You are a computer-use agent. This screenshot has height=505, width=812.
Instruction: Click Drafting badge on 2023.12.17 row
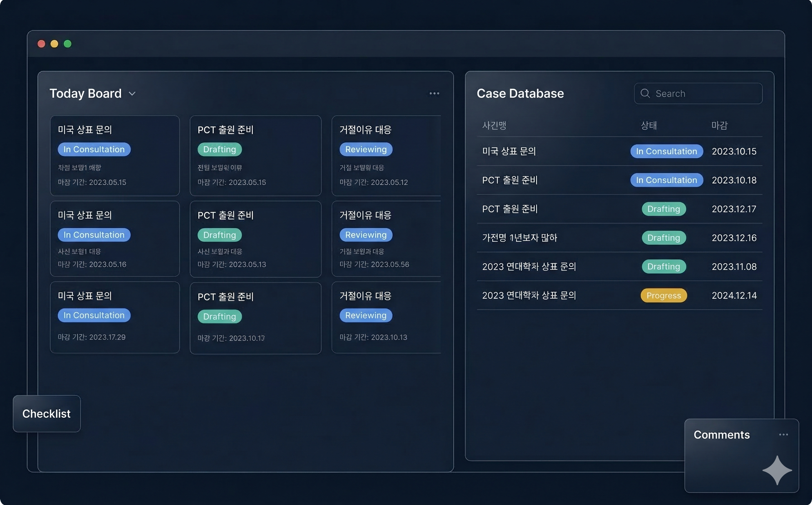tap(663, 209)
